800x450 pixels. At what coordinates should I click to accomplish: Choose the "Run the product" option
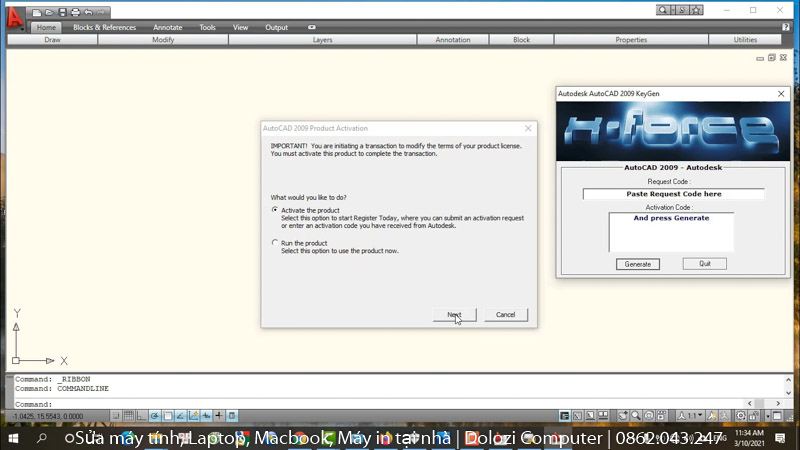click(x=275, y=242)
